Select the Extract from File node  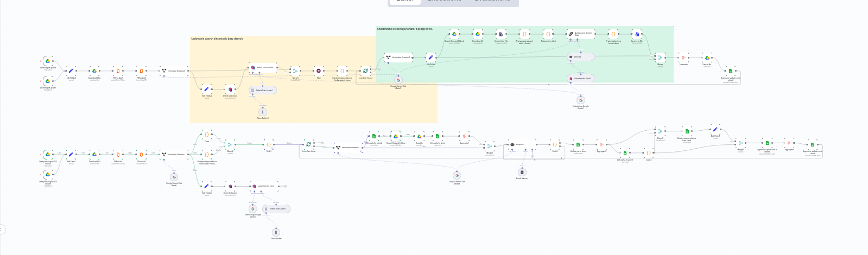coord(501,34)
